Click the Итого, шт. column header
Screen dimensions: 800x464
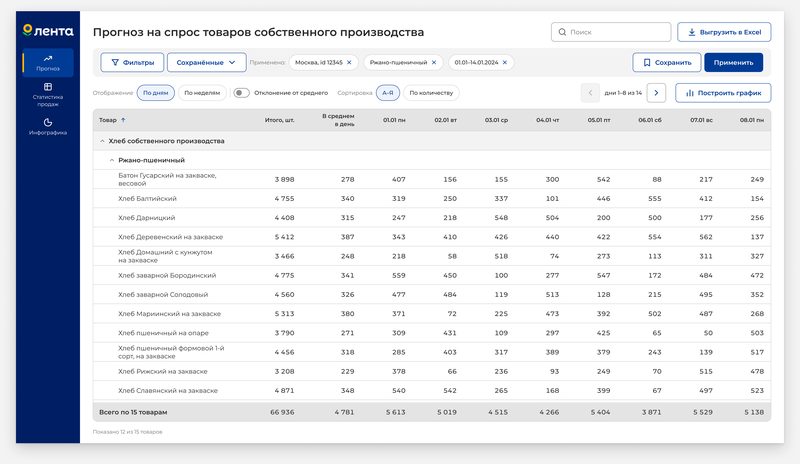(x=280, y=120)
